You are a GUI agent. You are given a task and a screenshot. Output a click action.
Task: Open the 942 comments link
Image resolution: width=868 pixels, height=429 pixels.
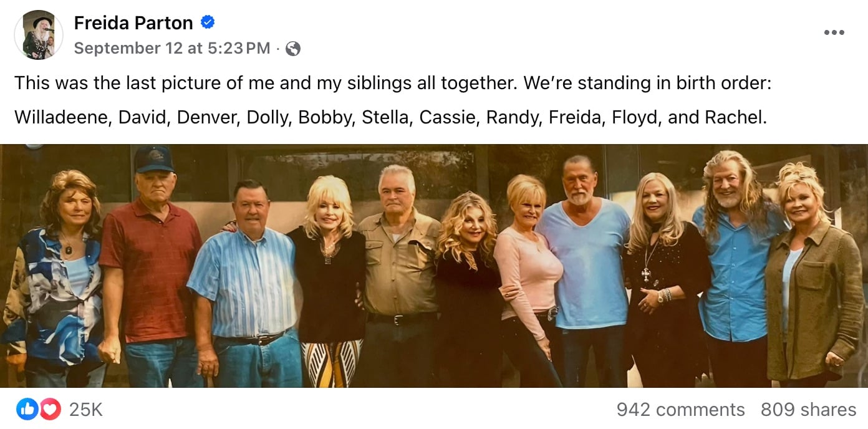(680, 410)
